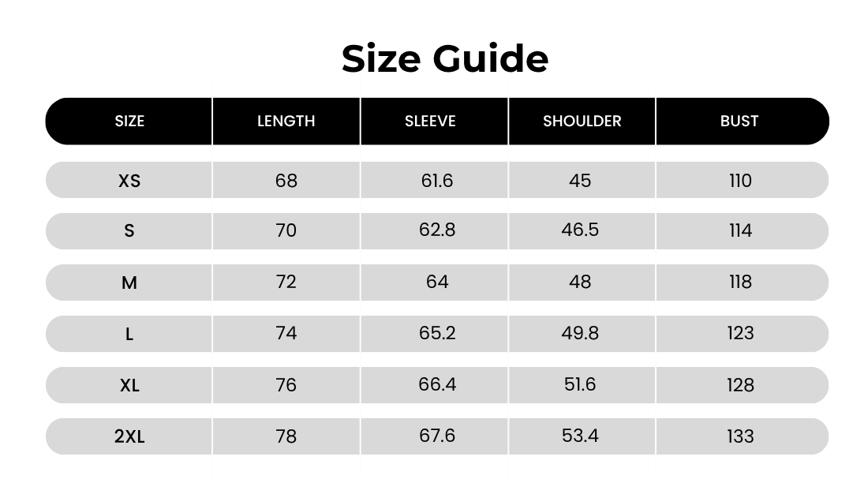Select the 133 bust value for 2XL

coord(740,436)
